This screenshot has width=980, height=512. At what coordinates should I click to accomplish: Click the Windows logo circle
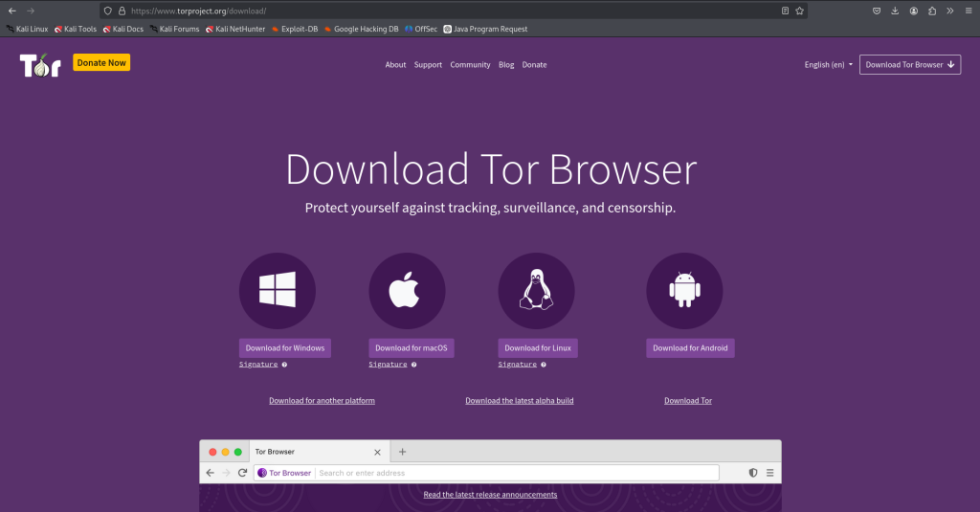coord(278,291)
